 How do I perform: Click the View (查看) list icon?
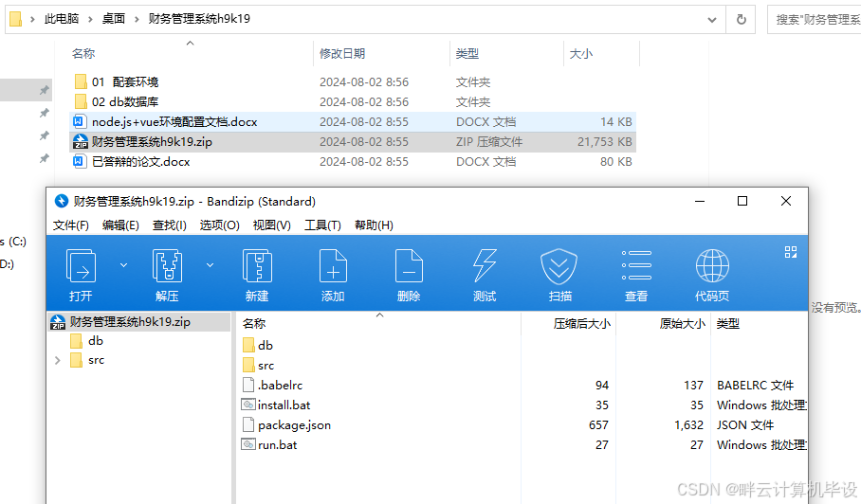[636, 276]
